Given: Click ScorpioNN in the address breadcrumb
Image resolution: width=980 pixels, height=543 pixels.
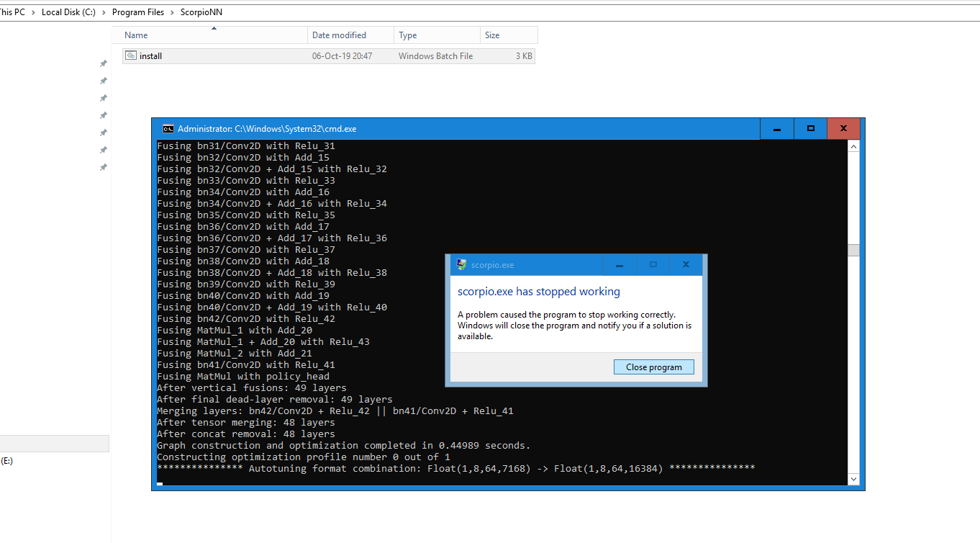Looking at the screenshot, I should tap(201, 12).
